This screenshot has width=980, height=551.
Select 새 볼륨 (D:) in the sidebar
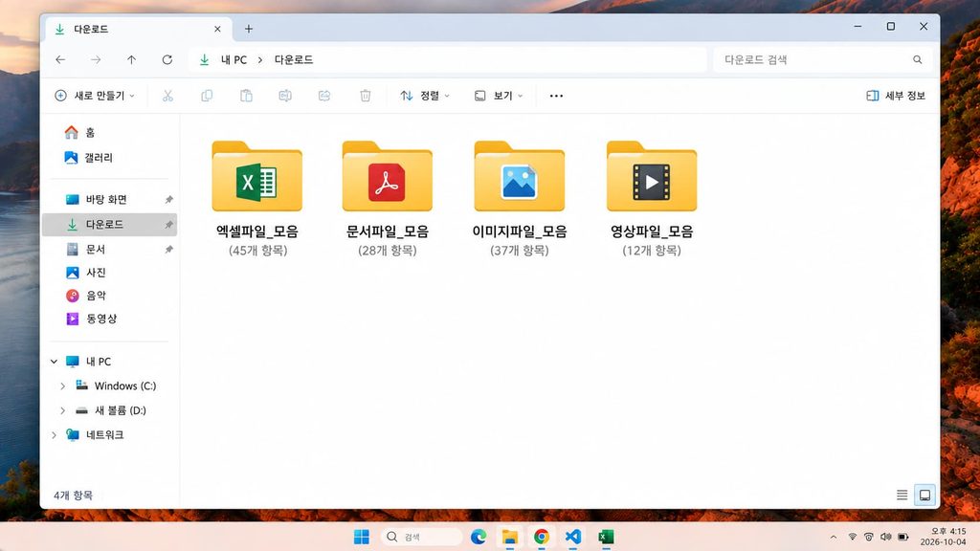coord(110,410)
